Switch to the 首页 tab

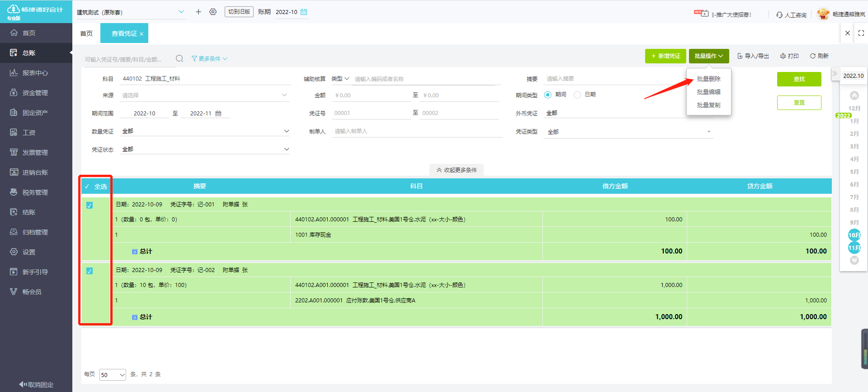click(x=86, y=33)
